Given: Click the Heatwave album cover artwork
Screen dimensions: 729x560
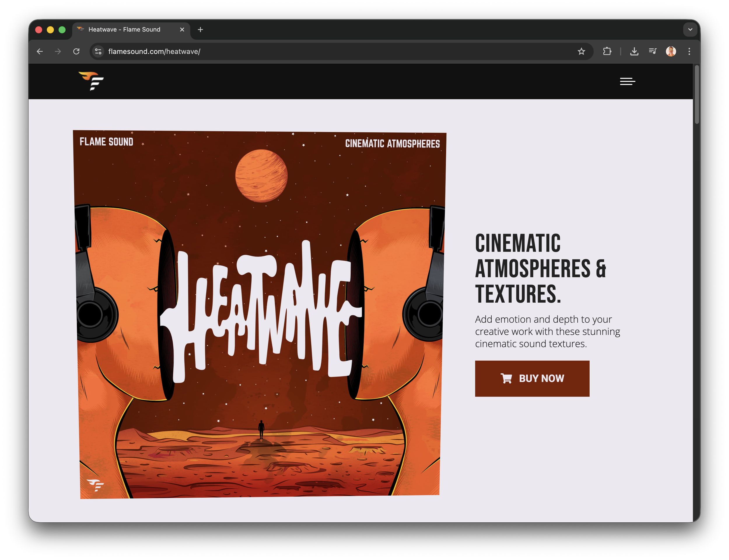Looking at the screenshot, I should pos(260,314).
